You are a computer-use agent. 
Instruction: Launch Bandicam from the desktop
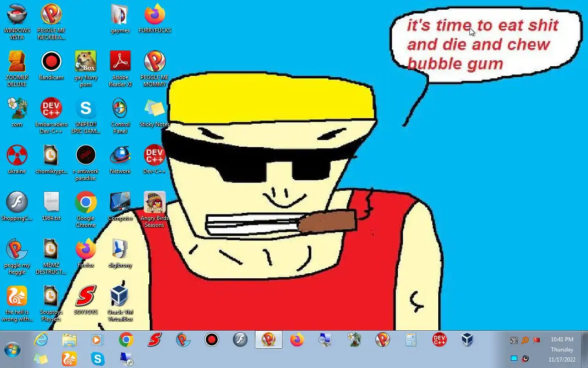[51, 65]
